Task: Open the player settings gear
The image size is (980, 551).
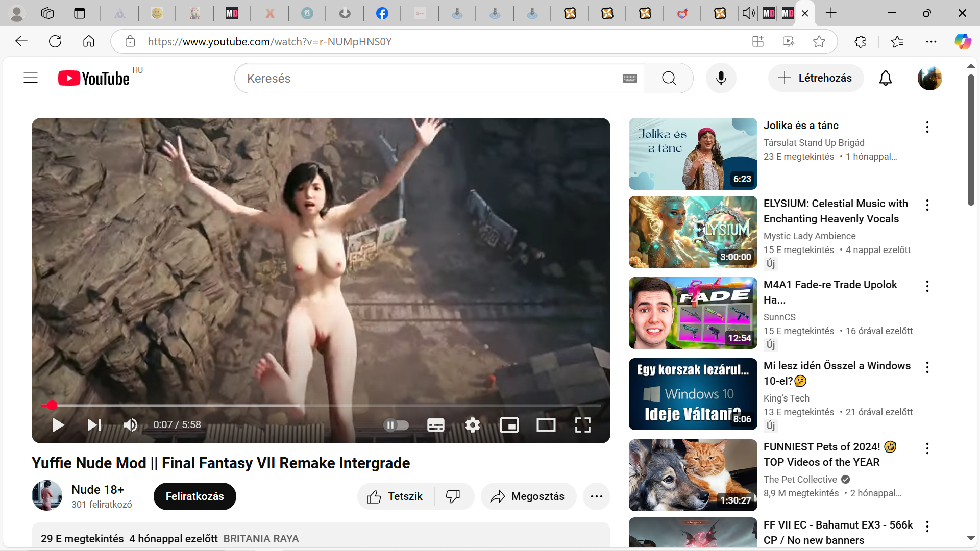Action: click(473, 425)
